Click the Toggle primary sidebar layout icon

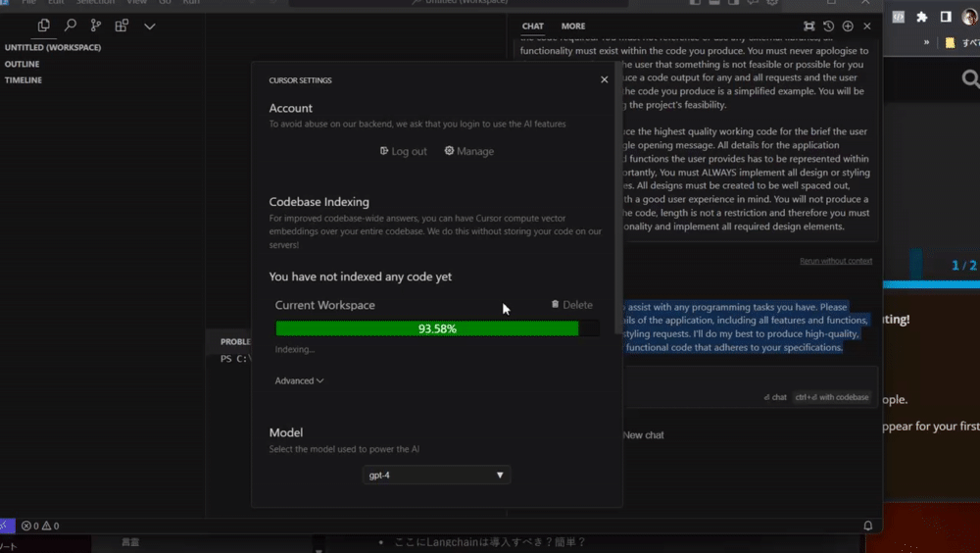pyautogui.click(x=695, y=3)
